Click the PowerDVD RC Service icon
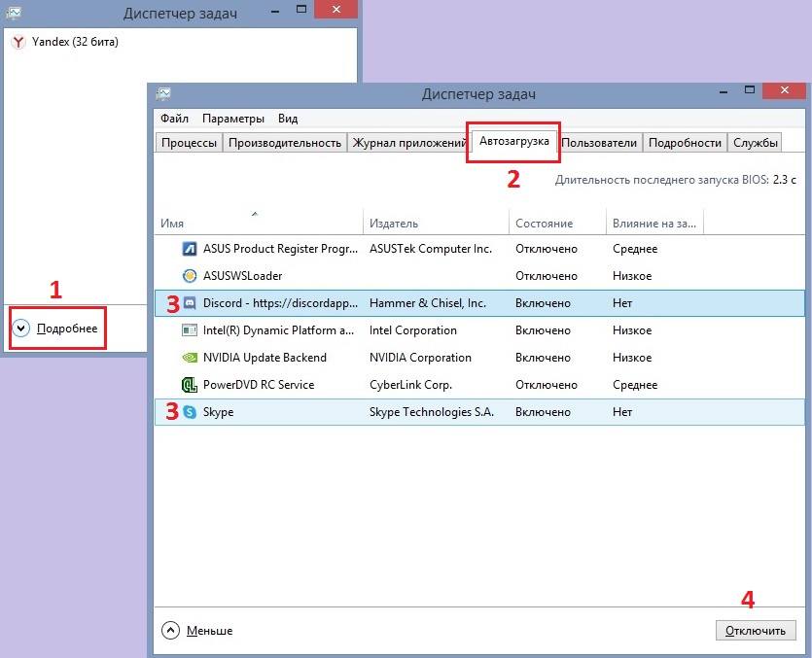The width and height of the screenshot is (812, 658). (x=190, y=385)
